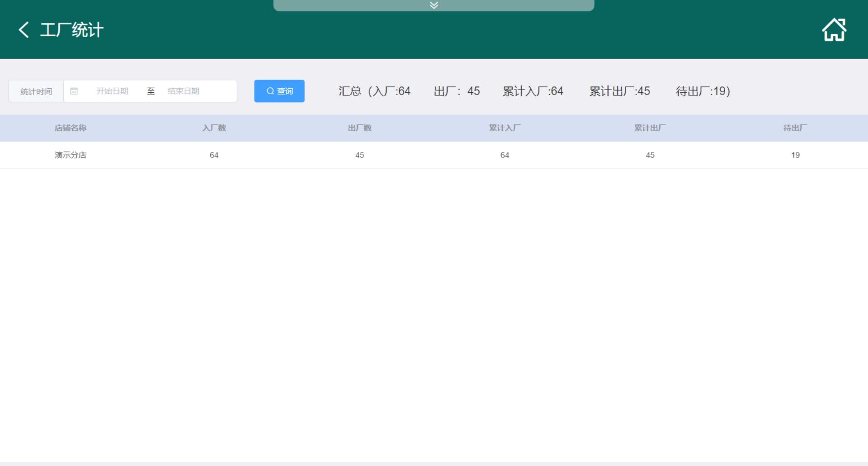Click the calendar icon in date range

74,91
